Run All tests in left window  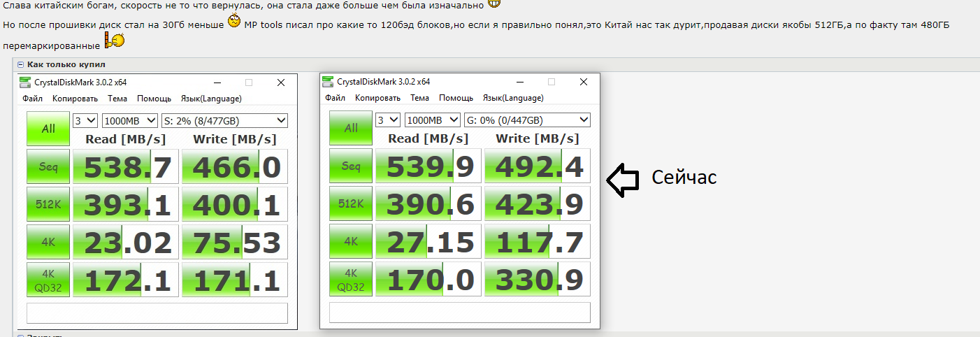(x=48, y=129)
